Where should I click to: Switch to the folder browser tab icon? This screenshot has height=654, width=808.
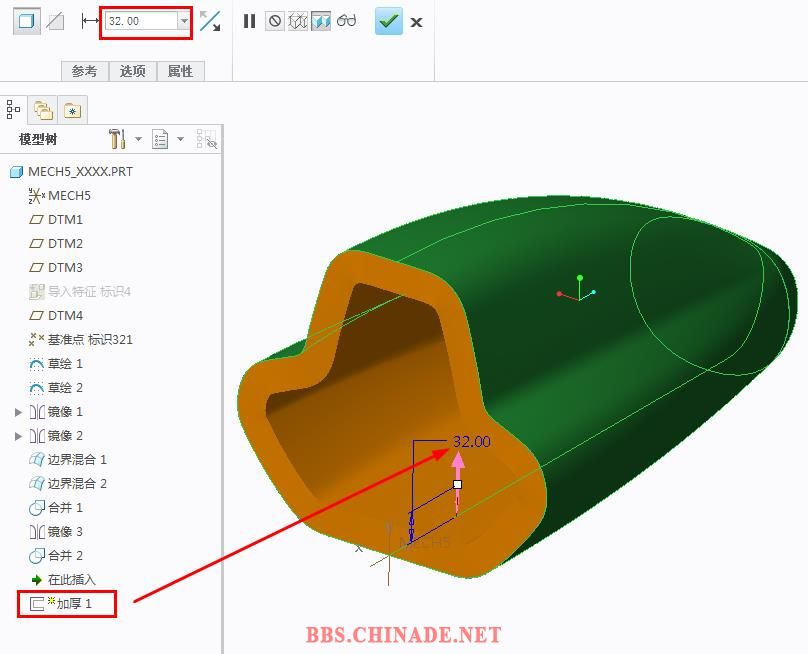click(x=42, y=110)
